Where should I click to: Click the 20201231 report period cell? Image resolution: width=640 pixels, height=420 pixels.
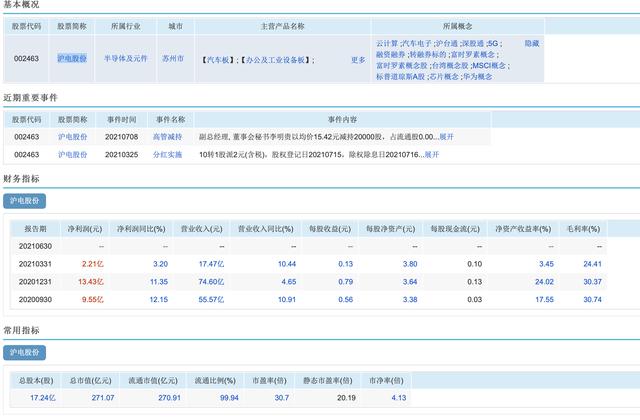tap(35, 282)
